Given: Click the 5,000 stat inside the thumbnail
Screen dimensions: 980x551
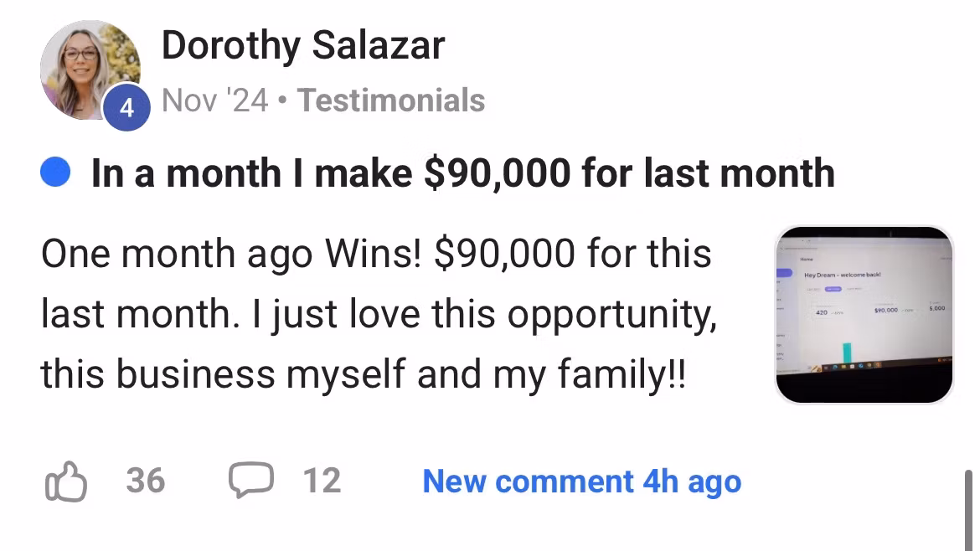Looking at the screenshot, I should 936,308.
